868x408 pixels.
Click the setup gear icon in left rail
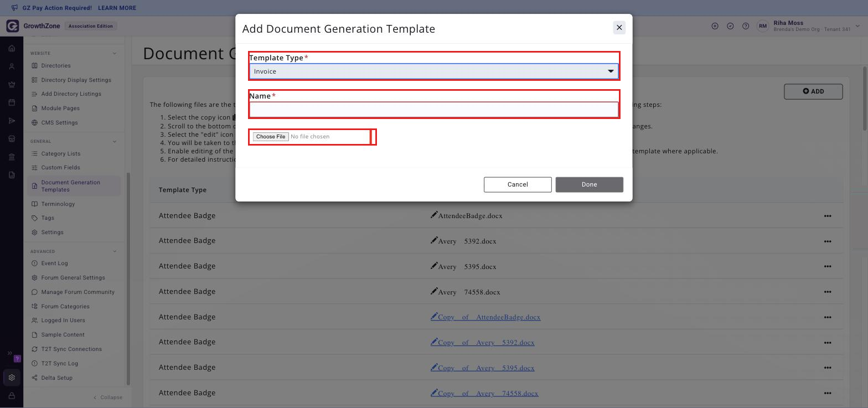[x=12, y=378]
